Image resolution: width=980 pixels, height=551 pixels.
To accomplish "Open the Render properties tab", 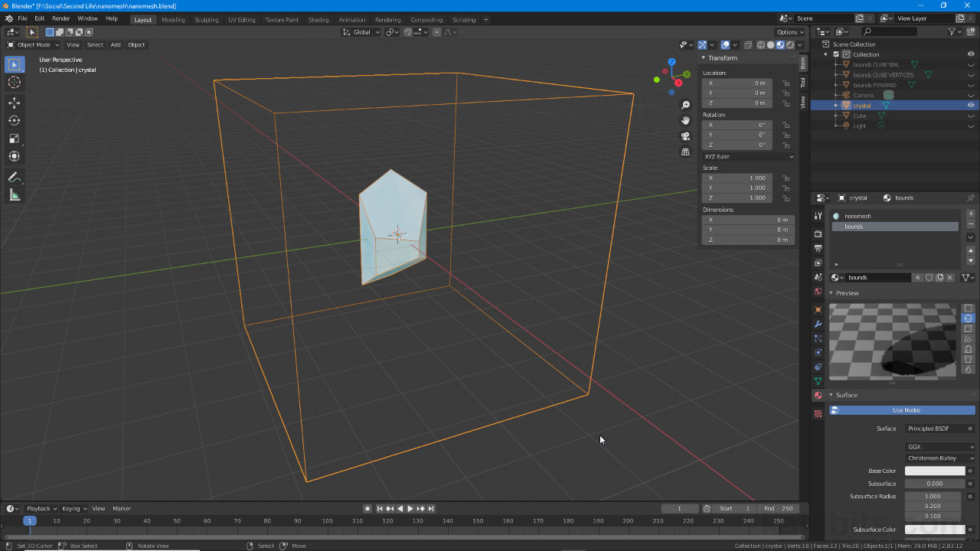I will click(x=818, y=234).
